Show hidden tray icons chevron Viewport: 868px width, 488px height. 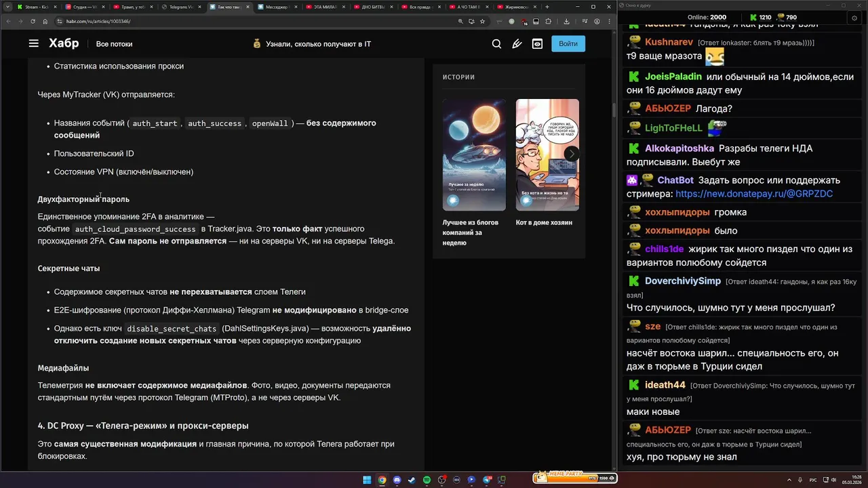789,480
